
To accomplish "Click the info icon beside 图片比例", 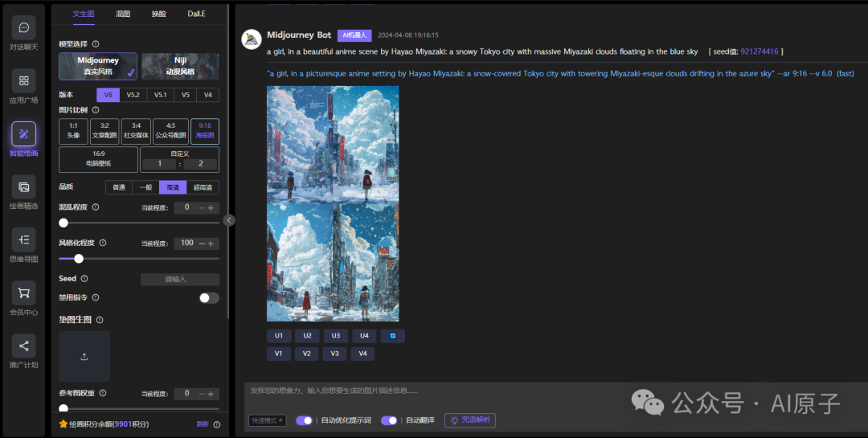I will 96,110.
